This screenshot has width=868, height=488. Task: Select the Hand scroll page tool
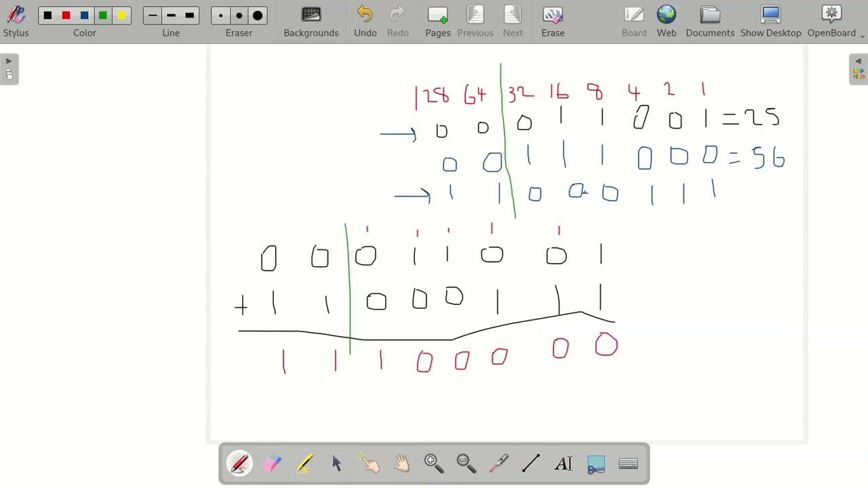coord(401,464)
